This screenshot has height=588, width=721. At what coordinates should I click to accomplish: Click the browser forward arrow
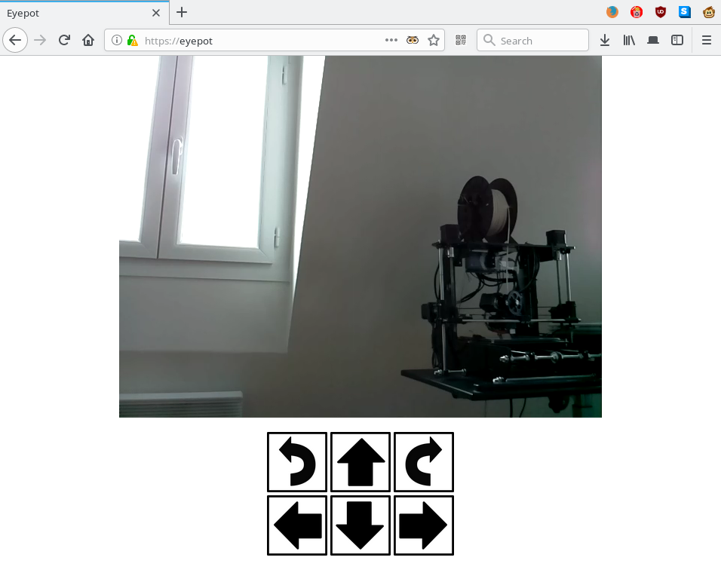40,41
